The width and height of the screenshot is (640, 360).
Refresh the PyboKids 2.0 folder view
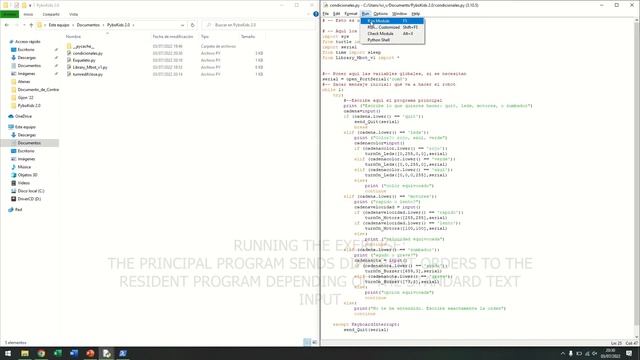[192, 25]
